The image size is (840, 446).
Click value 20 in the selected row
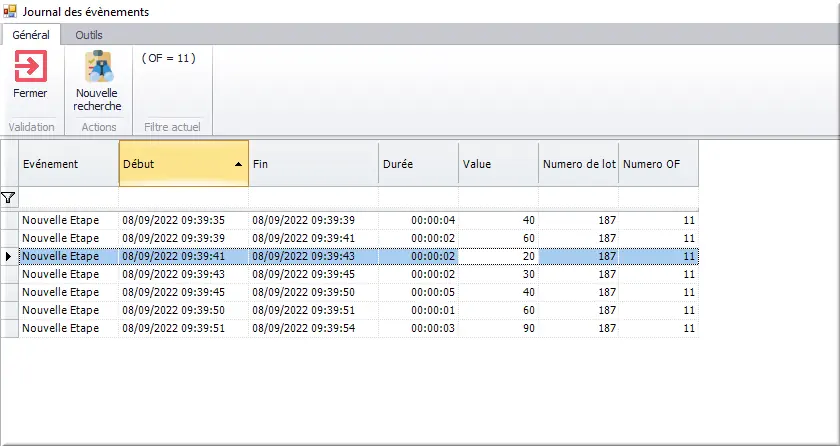tap(529, 256)
